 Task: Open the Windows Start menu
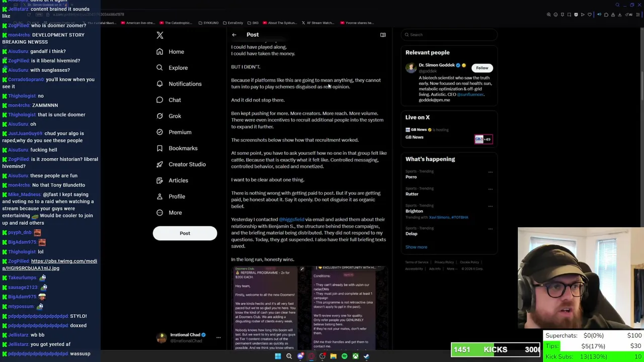tap(278, 356)
